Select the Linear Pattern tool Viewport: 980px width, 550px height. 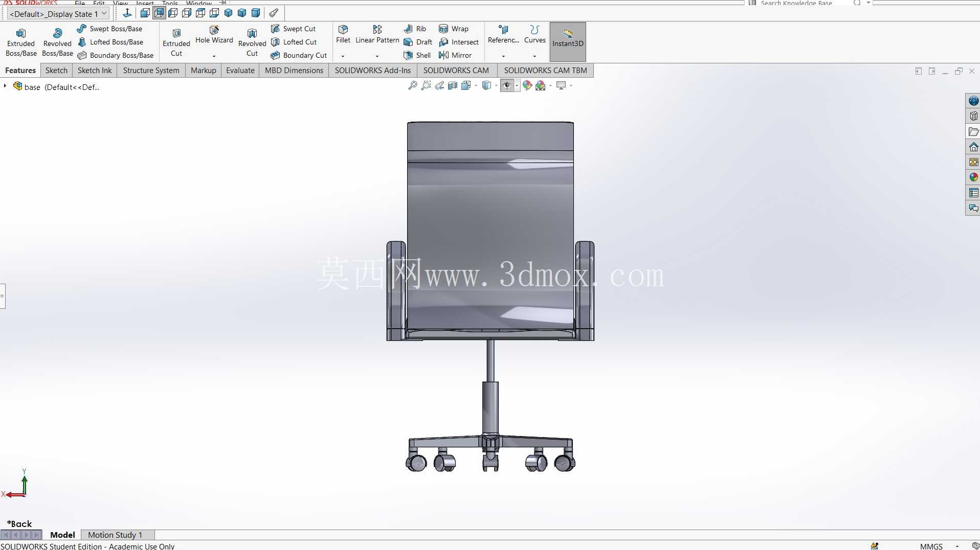377,35
